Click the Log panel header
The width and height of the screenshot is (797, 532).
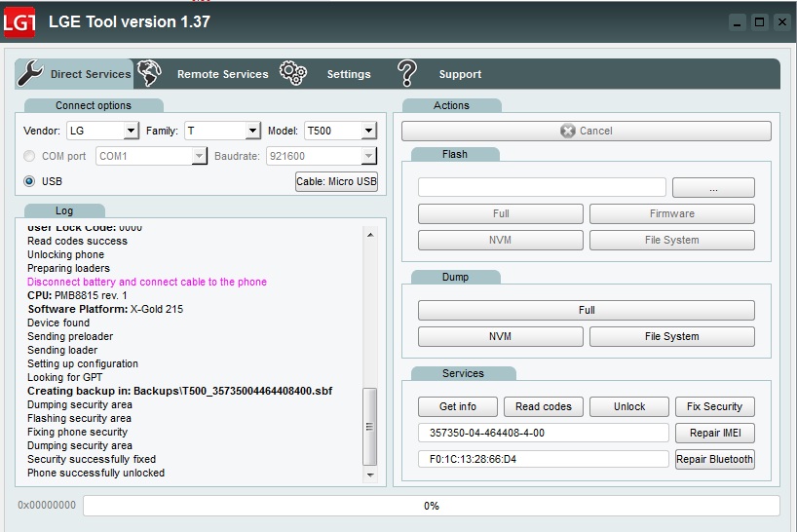pyautogui.click(x=64, y=210)
